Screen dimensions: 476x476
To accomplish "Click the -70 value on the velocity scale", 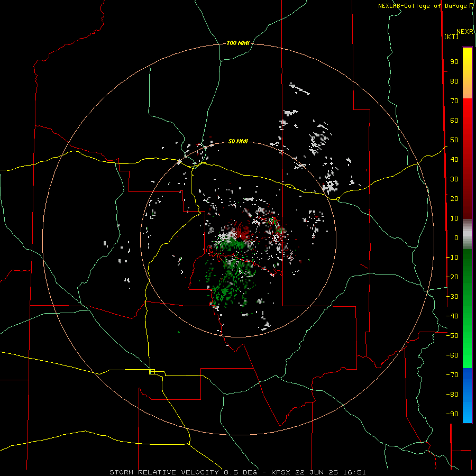I will pyautogui.click(x=452, y=375).
